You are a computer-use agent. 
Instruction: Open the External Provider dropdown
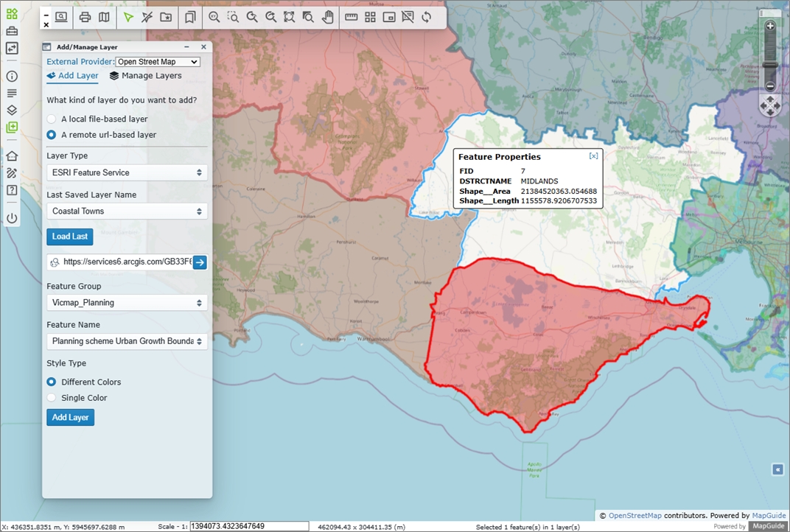158,62
